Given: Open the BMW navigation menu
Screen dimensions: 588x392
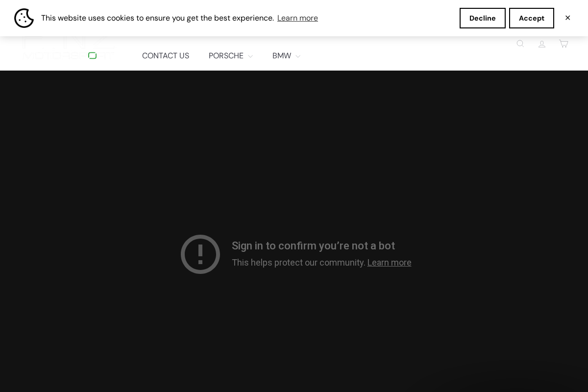Looking at the screenshot, I should tap(281, 56).
